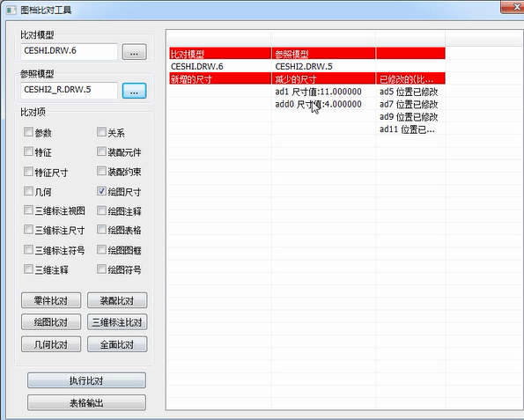Tick the 特征尺寸 checkbox

pos(28,172)
